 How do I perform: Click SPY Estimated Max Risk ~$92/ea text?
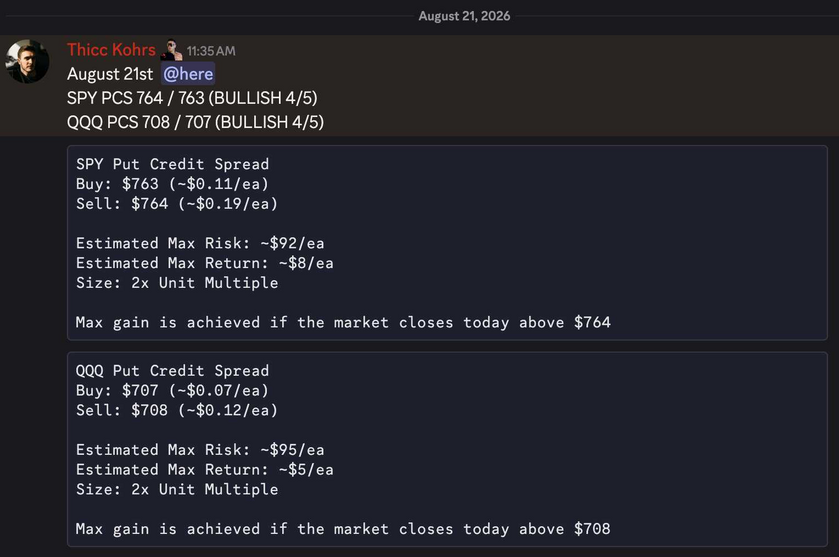coord(200,243)
